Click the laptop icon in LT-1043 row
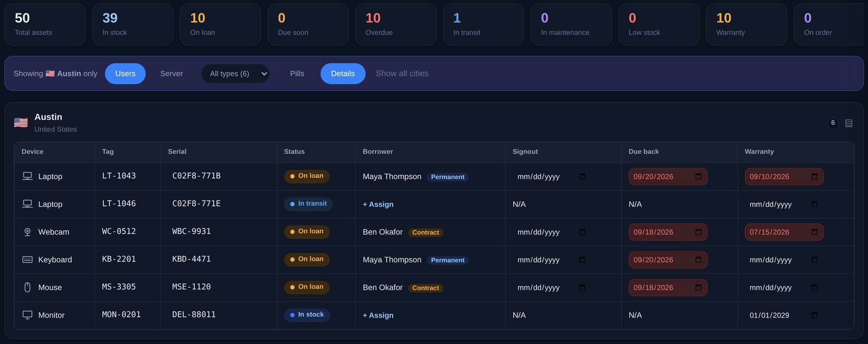Image resolution: width=868 pixels, height=344 pixels. (27, 176)
